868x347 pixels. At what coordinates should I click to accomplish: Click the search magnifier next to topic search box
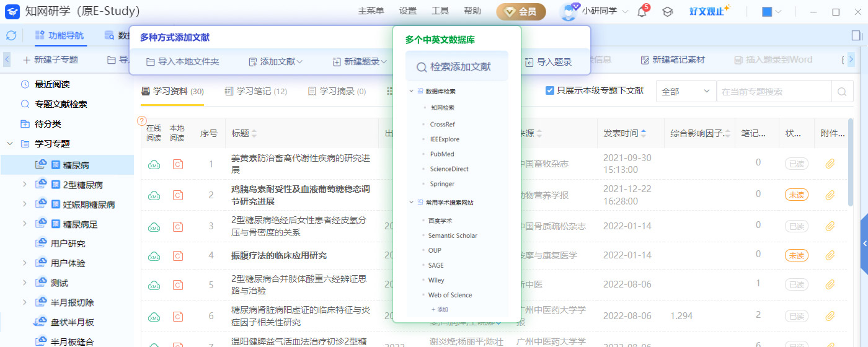point(841,92)
